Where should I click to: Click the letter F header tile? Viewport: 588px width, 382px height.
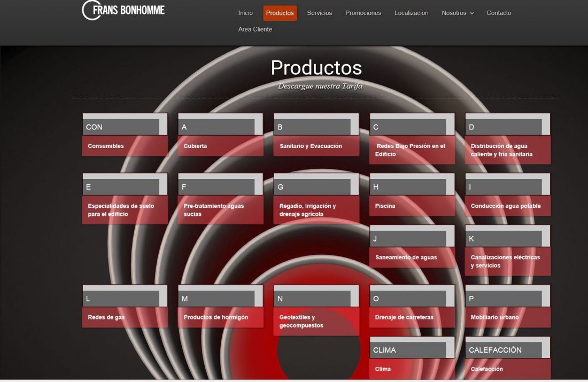[x=220, y=184]
